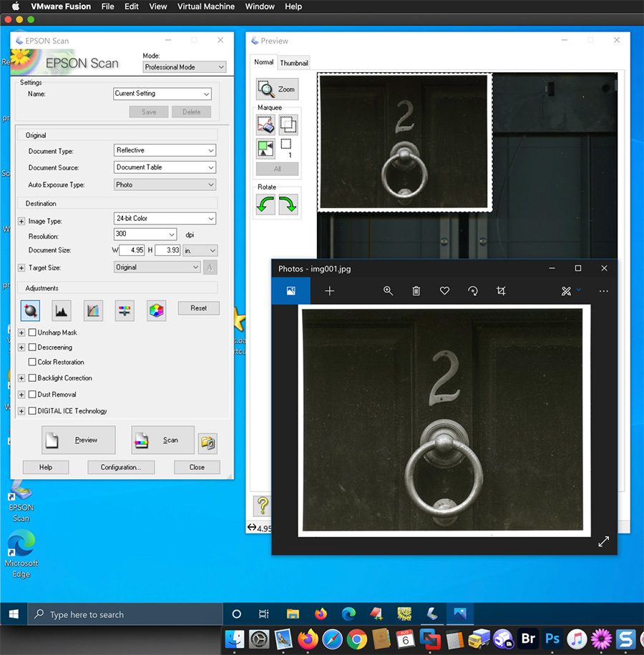Enable the Dust Removal checkbox
The width and height of the screenshot is (644, 655).
(32, 395)
